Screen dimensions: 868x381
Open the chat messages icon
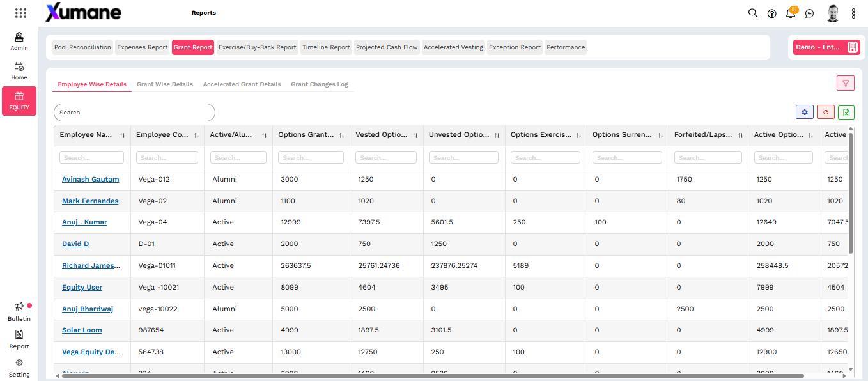click(x=810, y=13)
